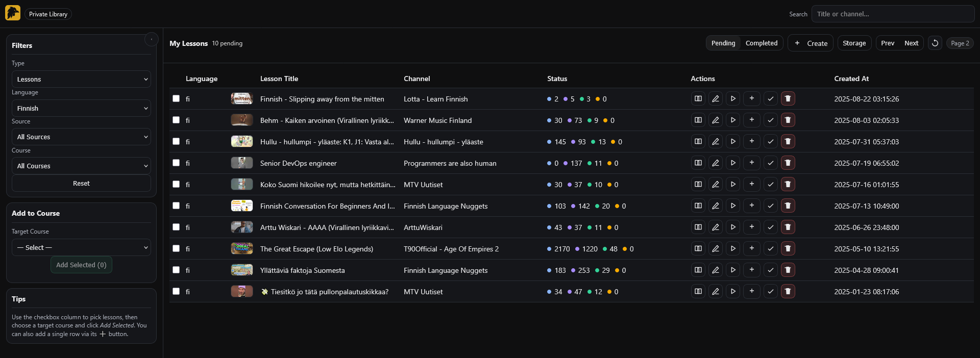This screenshot has width=980, height=358.
Task: Add Tiesitkö jo tätä pullonpalautuskikkaa lesson via plus
Action: (x=752, y=291)
